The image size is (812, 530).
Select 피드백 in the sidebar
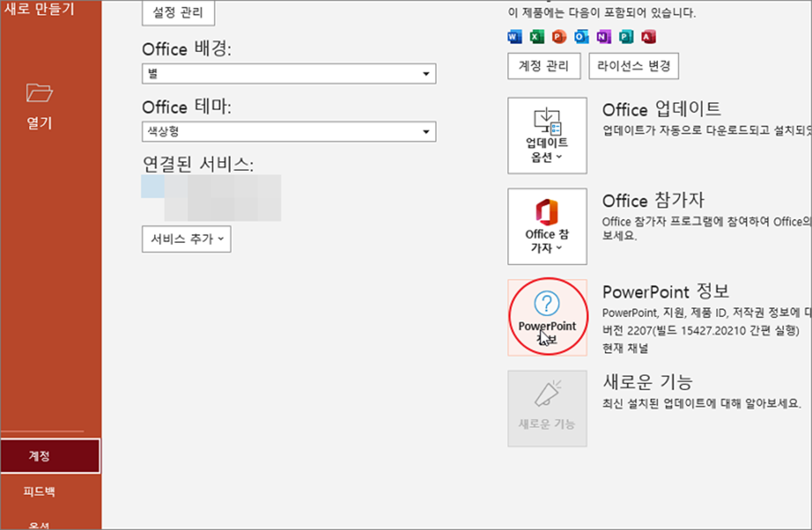click(40, 491)
